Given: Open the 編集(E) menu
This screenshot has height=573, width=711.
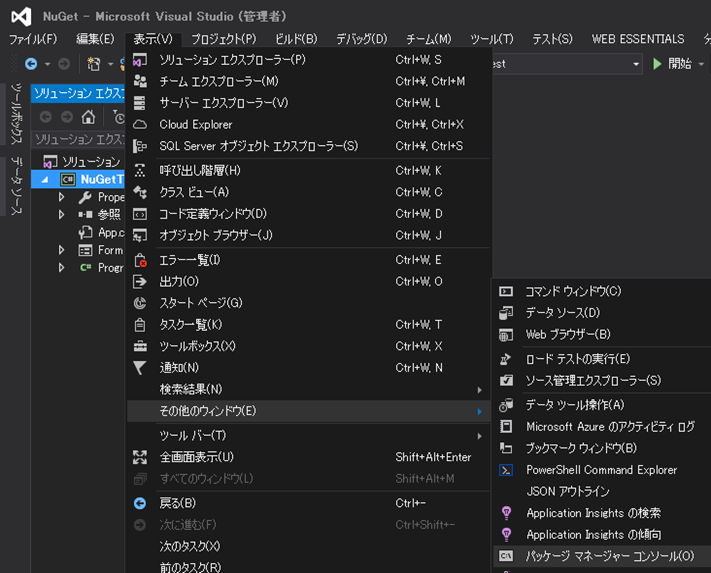Looking at the screenshot, I should [95, 39].
